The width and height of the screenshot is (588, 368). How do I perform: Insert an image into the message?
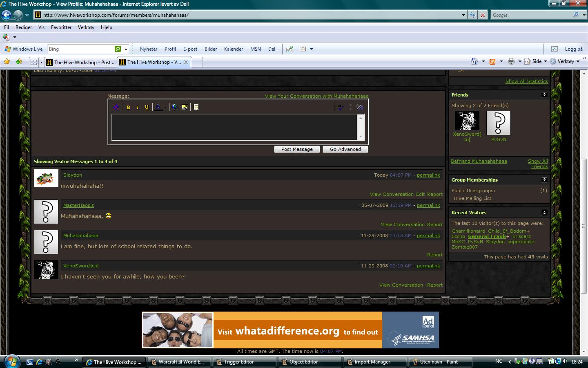(x=185, y=107)
